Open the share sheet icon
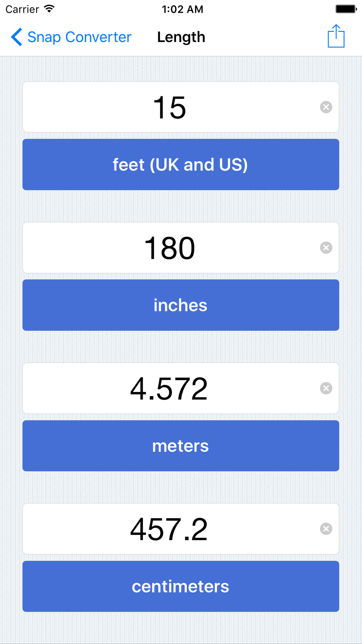This screenshot has width=362, height=644. [336, 36]
